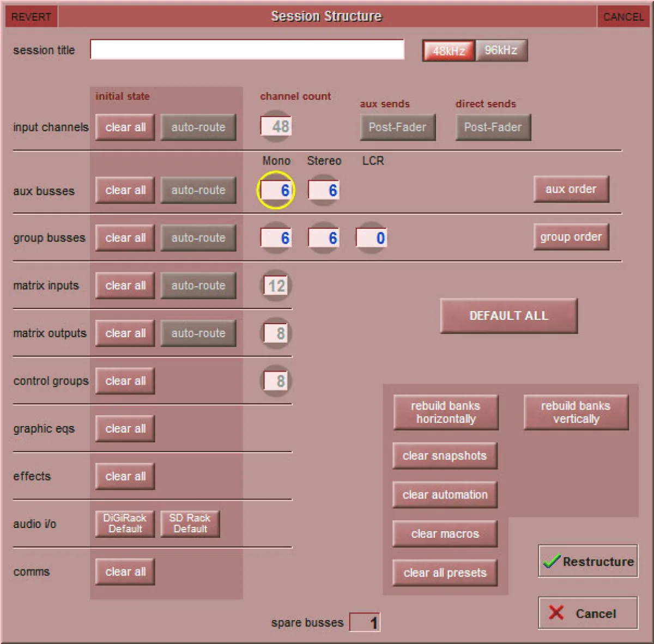Click the REVERT button in the title bar
This screenshot has width=654, height=644.
tap(31, 16)
